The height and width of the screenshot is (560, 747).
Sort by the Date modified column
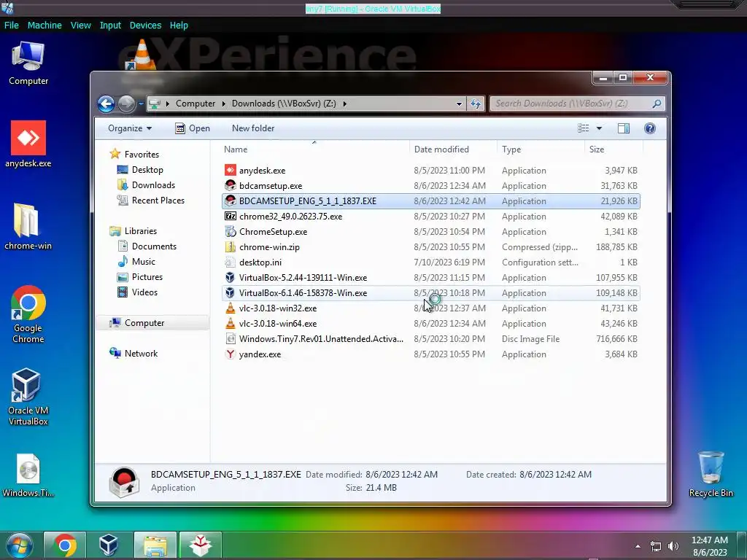point(453,149)
